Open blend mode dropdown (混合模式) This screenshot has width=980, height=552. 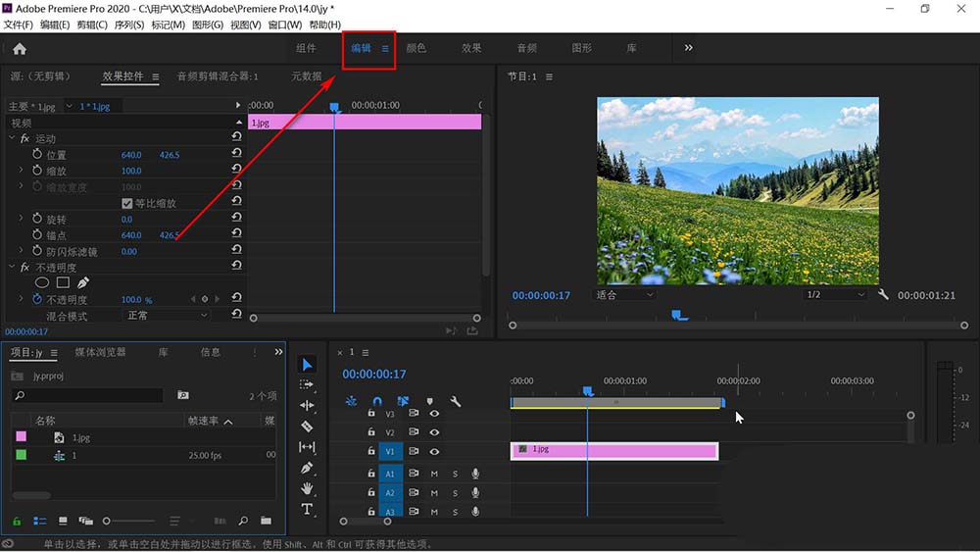click(x=167, y=316)
